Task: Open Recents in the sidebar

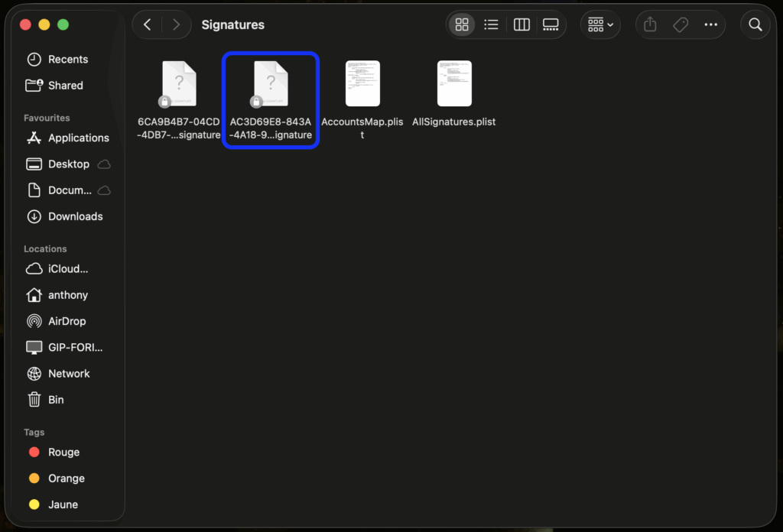Action: [x=67, y=60]
